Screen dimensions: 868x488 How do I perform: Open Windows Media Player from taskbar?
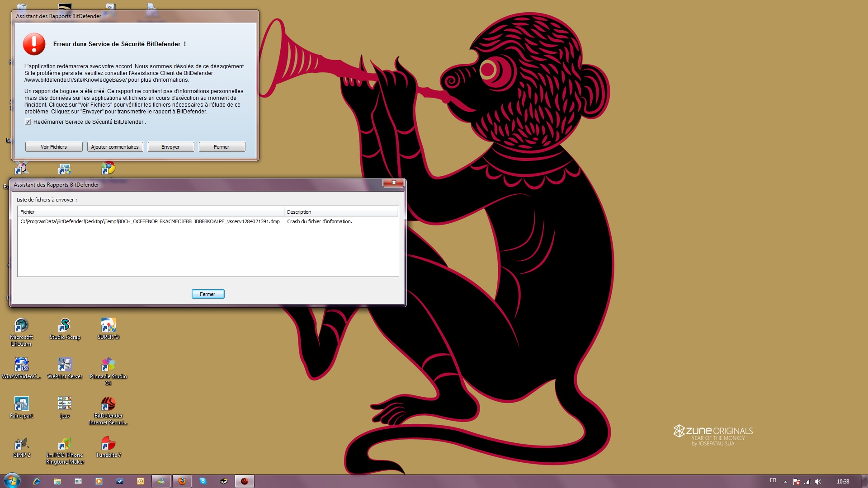click(x=99, y=481)
